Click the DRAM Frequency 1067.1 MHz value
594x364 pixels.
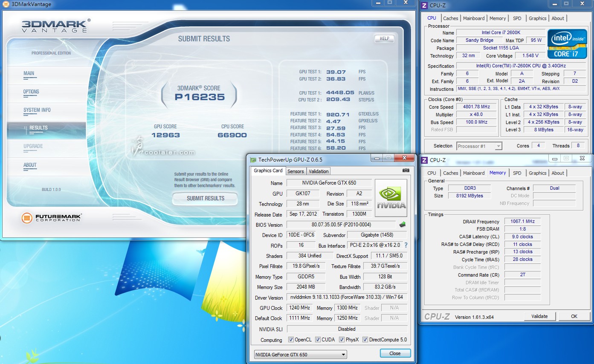click(x=522, y=222)
